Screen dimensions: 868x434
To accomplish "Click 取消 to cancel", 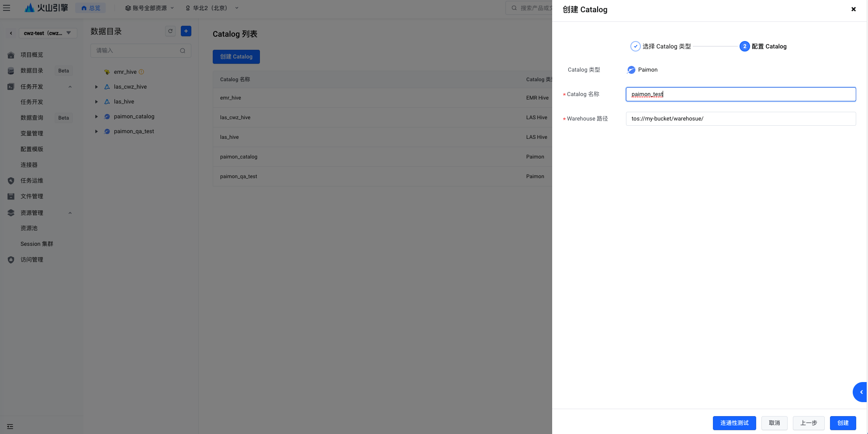I will 775,423.
